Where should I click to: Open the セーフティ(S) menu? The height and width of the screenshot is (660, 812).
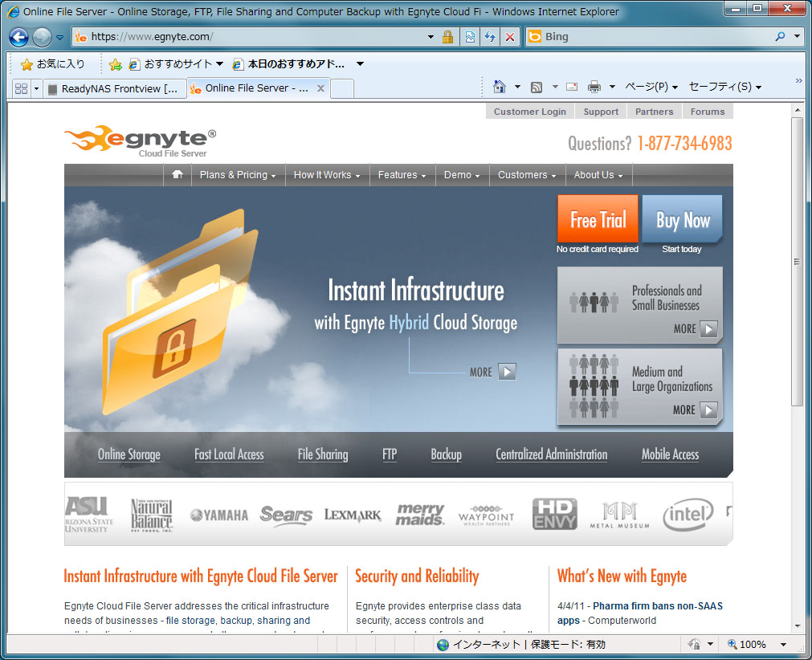click(724, 87)
